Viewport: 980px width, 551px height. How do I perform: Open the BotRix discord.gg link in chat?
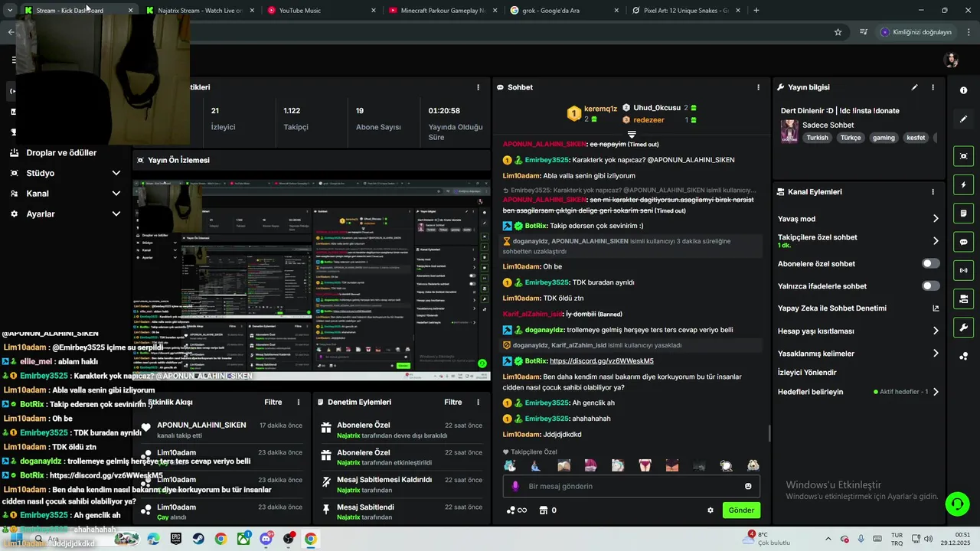pos(602,361)
